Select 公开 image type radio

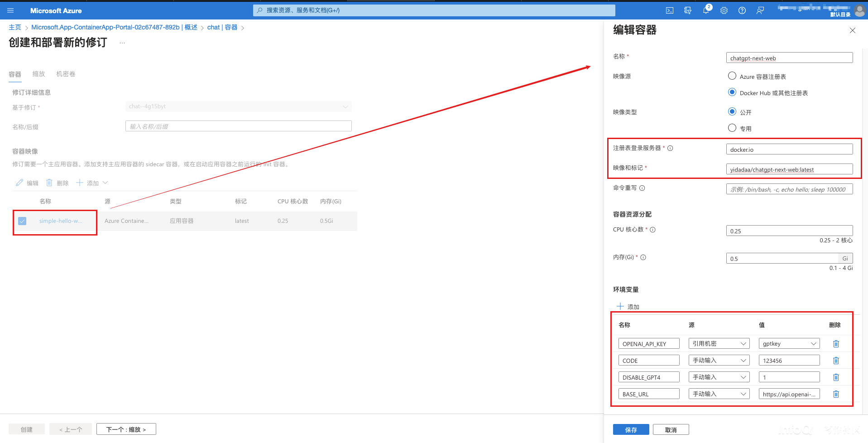click(x=732, y=111)
